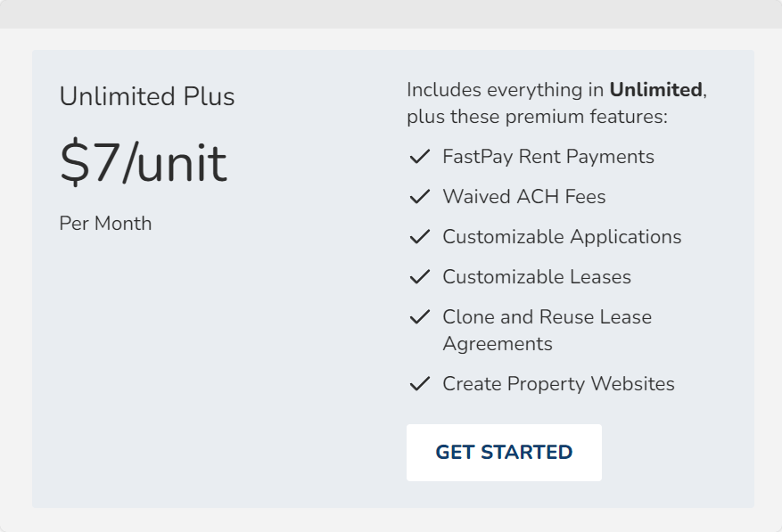Click checkmark beside Clone and Reuse Lease

[419, 317]
